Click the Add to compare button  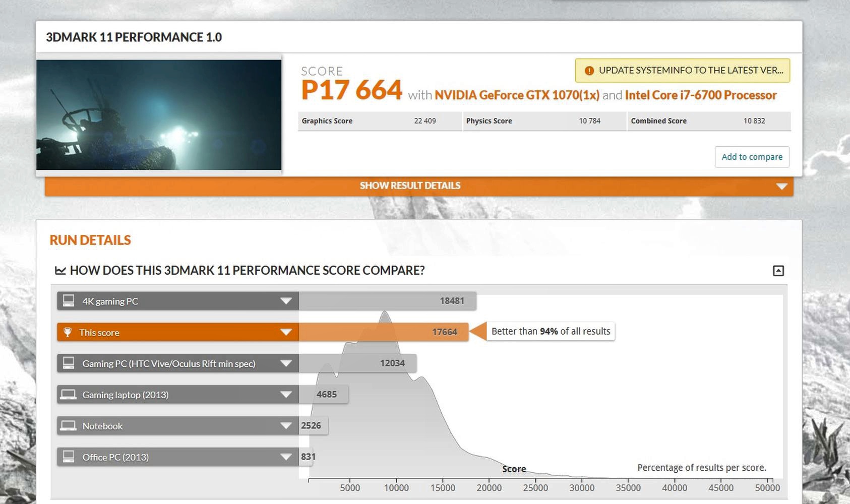[752, 157]
